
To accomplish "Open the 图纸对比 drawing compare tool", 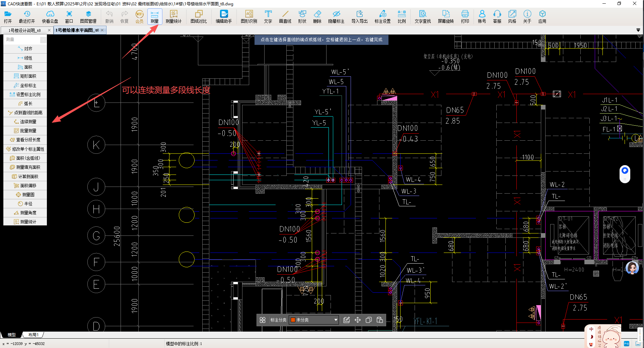I will click(x=199, y=16).
